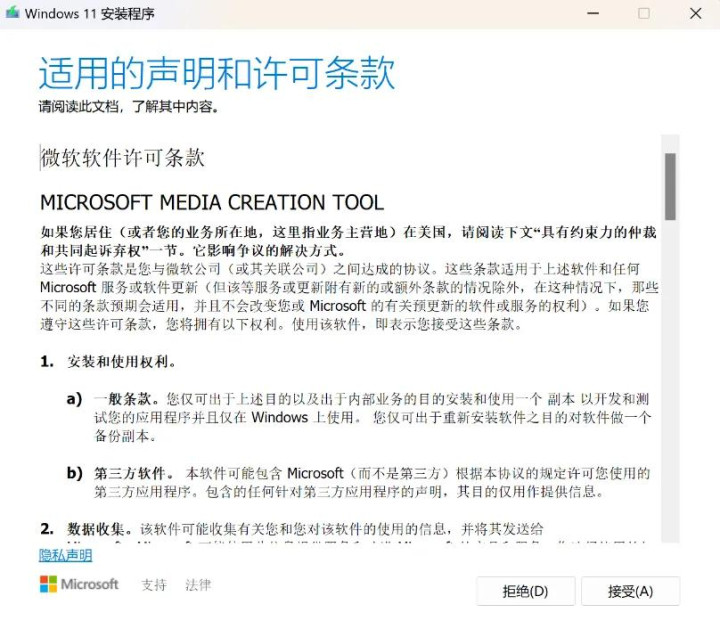Click the bold paragraph starting 如果您居住
The width and height of the screenshot is (720, 629).
348,241
